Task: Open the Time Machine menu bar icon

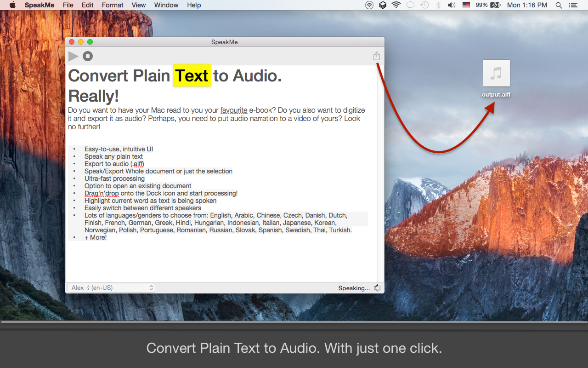Action: pyautogui.click(x=424, y=5)
